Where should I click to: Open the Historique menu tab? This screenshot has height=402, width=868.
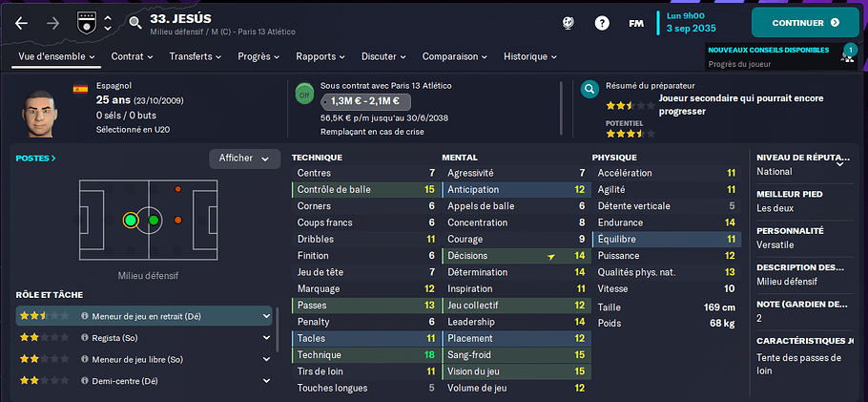529,56
